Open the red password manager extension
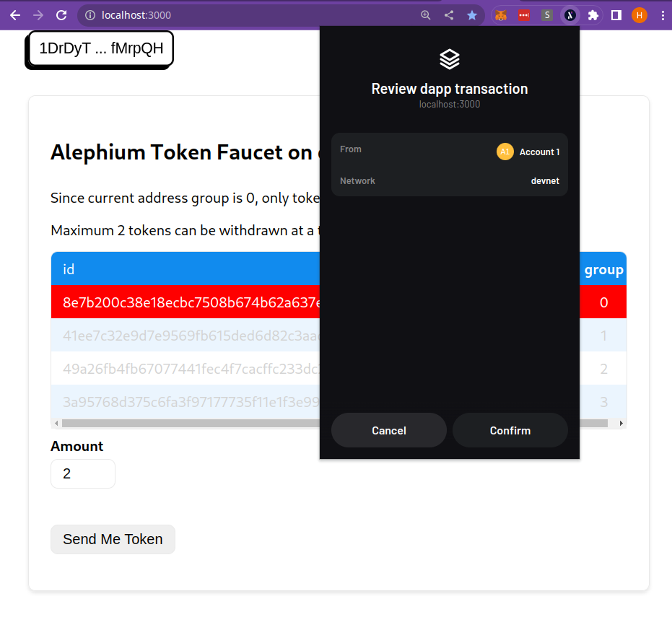The height and width of the screenshot is (630, 672). tap(524, 15)
